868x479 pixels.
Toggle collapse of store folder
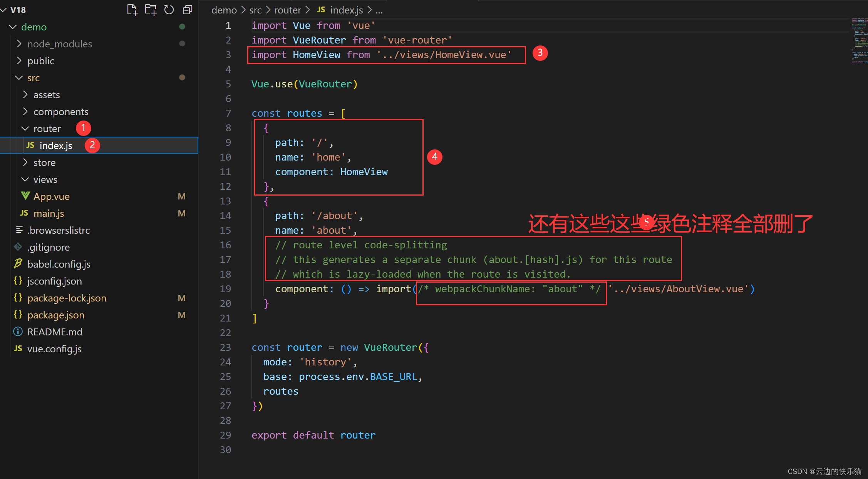[x=23, y=163]
